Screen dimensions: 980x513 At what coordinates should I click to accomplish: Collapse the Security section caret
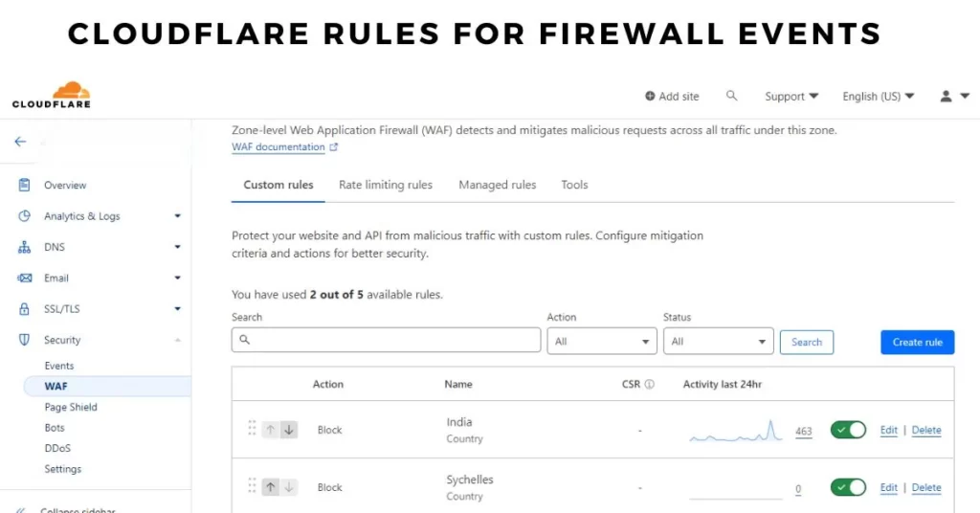click(x=177, y=340)
